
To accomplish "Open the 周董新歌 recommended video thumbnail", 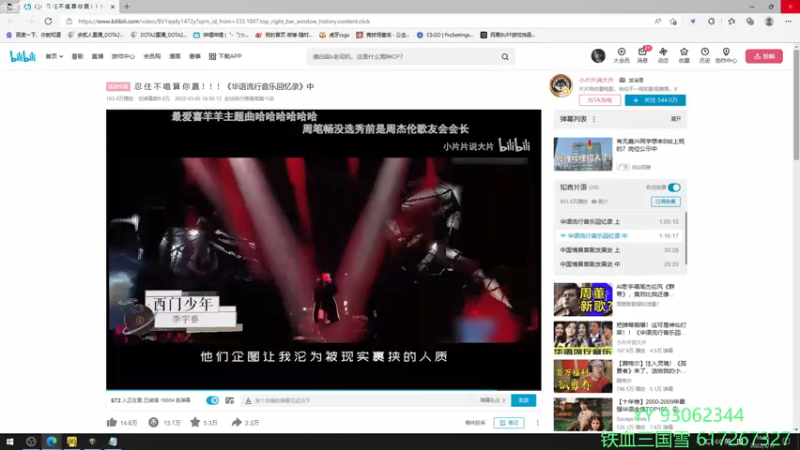I will point(583,299).
